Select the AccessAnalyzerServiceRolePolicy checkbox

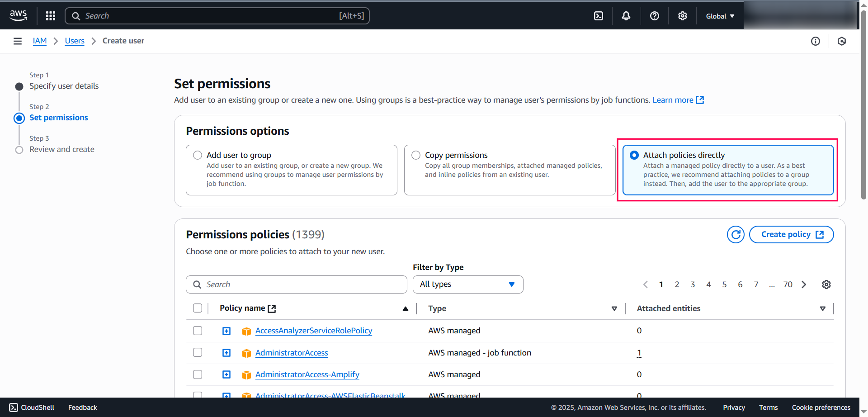point(198,331)
